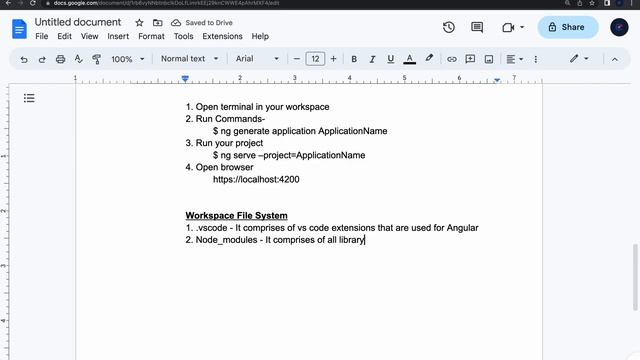The height and width of the screenshot is (360, 640).
Task: Open the Meet call options arrow
Action: coord(522,27)
